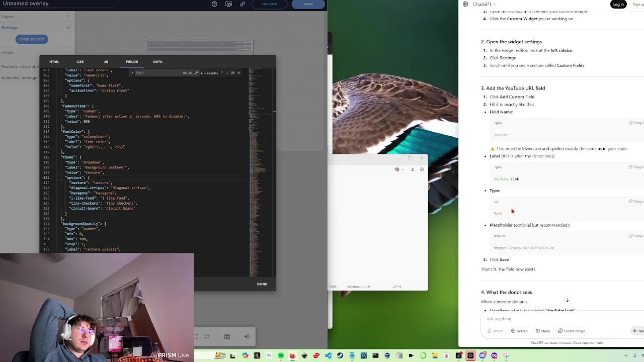Copy code for Field Name youtube block
The width and height of the screenshot is (644, 362).
click(636, 123)
